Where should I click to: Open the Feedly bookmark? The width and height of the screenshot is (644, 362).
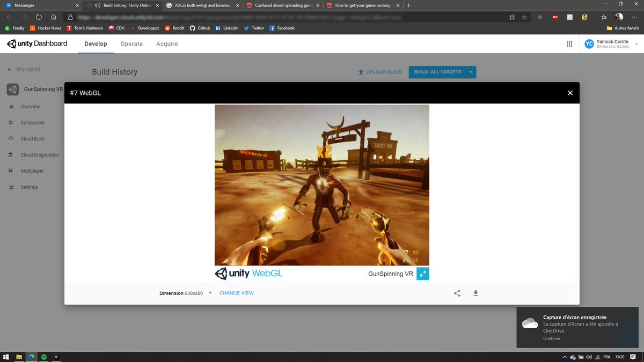click(x=15, y=28)
